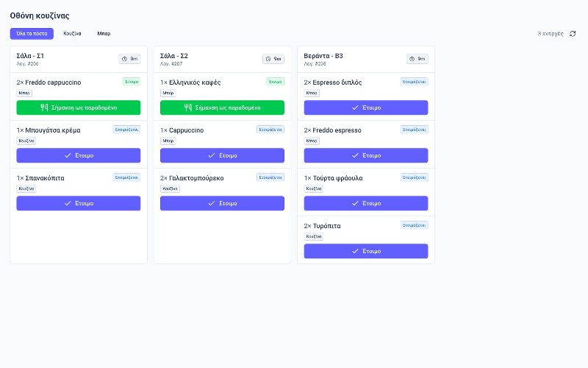Click the Μπαρ tag under Freddo espresso

[312, 141]
